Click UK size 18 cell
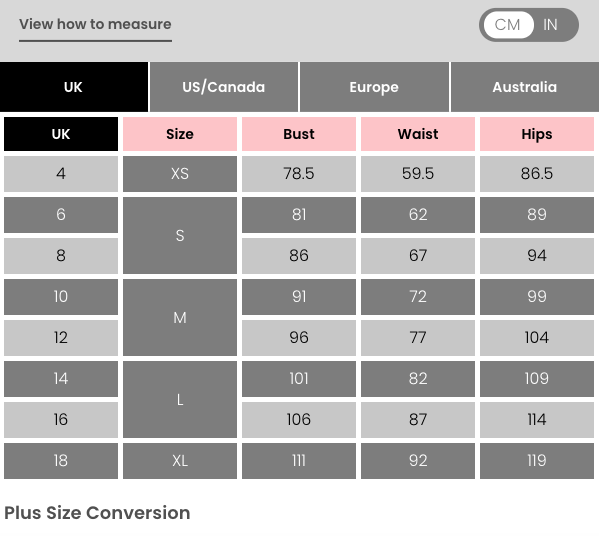The height and width of the screenshot is (536, 599). tap(61, 461)
